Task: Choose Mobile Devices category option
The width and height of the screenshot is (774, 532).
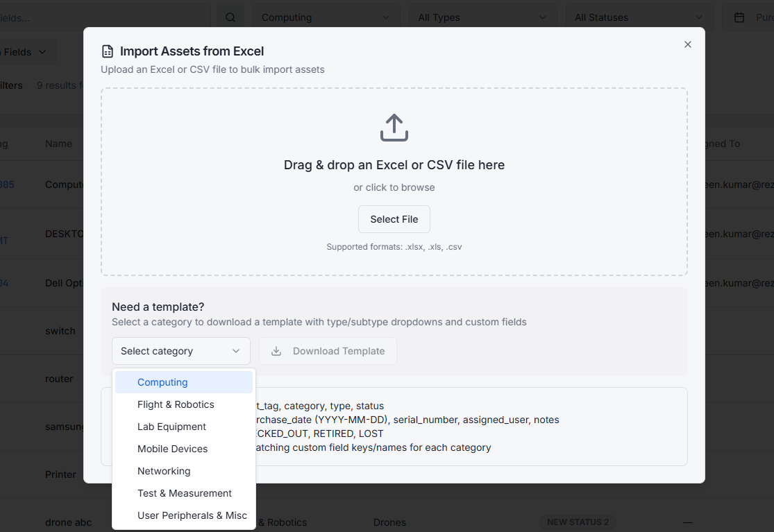Action: click(184, 449)
